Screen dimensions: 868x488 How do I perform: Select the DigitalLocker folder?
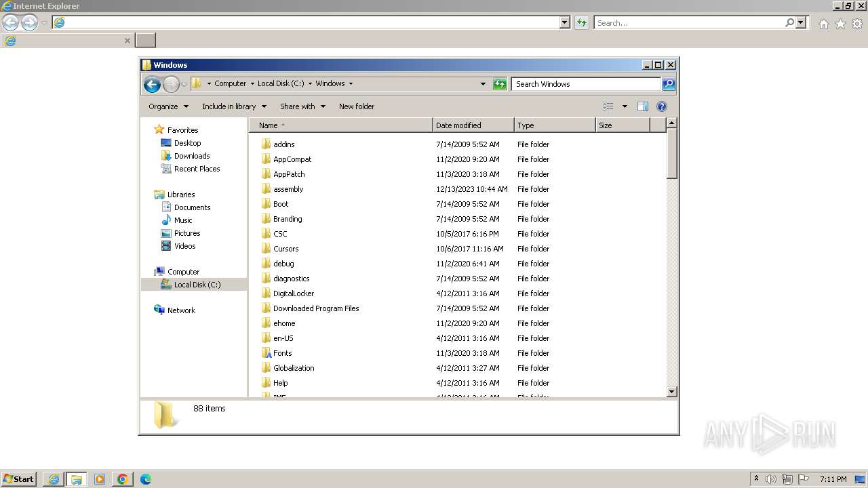pyautogui.click(x=294, y=293)
